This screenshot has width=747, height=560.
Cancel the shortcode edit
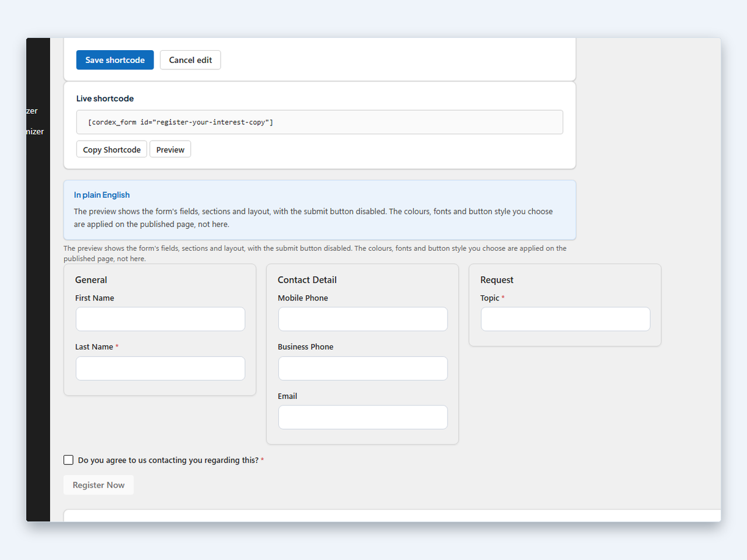[190, 60]
